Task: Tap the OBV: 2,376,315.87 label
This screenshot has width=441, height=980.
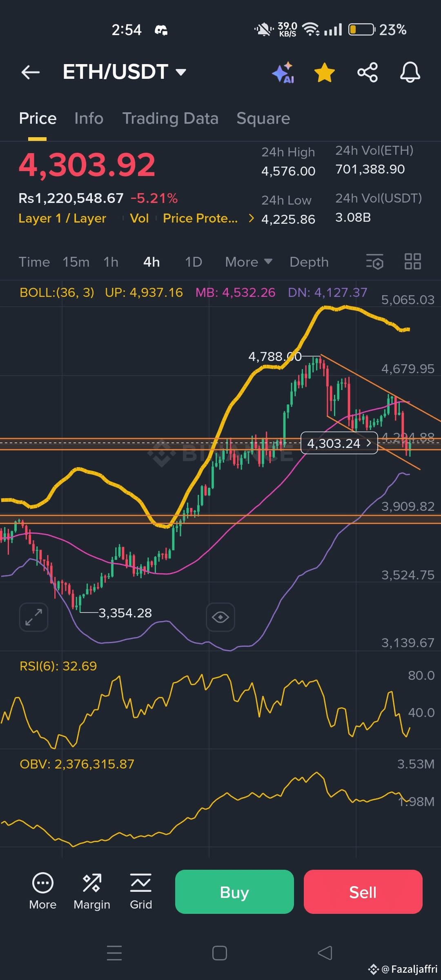Action: point(77,764)
